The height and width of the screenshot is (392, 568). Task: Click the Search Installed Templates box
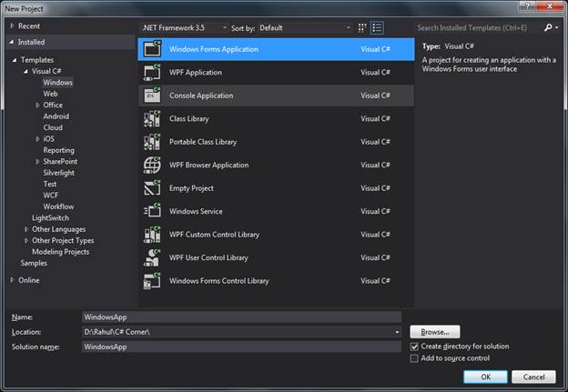tap(478, 27)
